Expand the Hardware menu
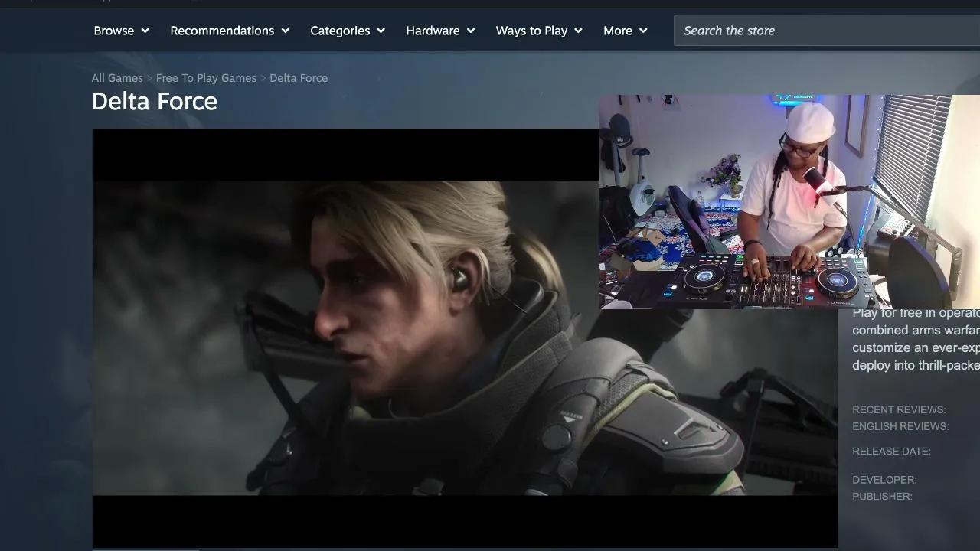The image size is (980, 551). 440,31
